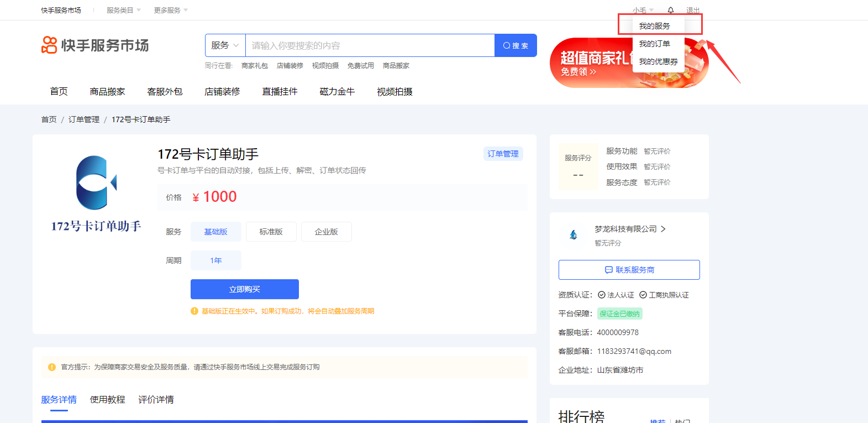This screenshot has width=868, height=423.
Task: Open the notification bell icon
Action: [671, 10]
